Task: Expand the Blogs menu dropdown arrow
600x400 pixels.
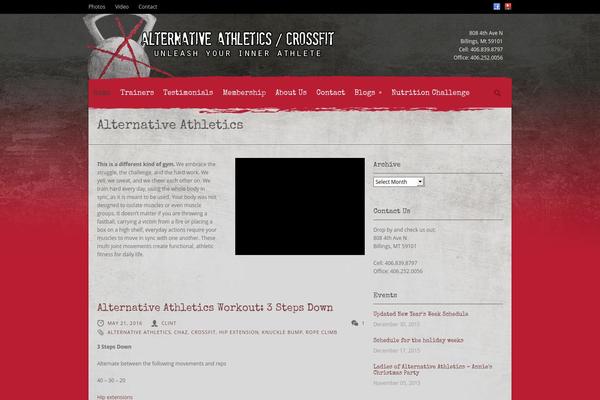Action: (x=380, y=93)
